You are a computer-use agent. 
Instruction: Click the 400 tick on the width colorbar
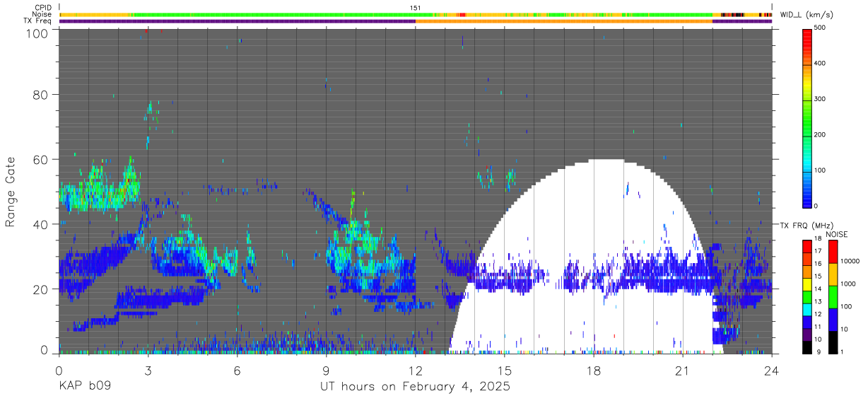coord(820,64)
